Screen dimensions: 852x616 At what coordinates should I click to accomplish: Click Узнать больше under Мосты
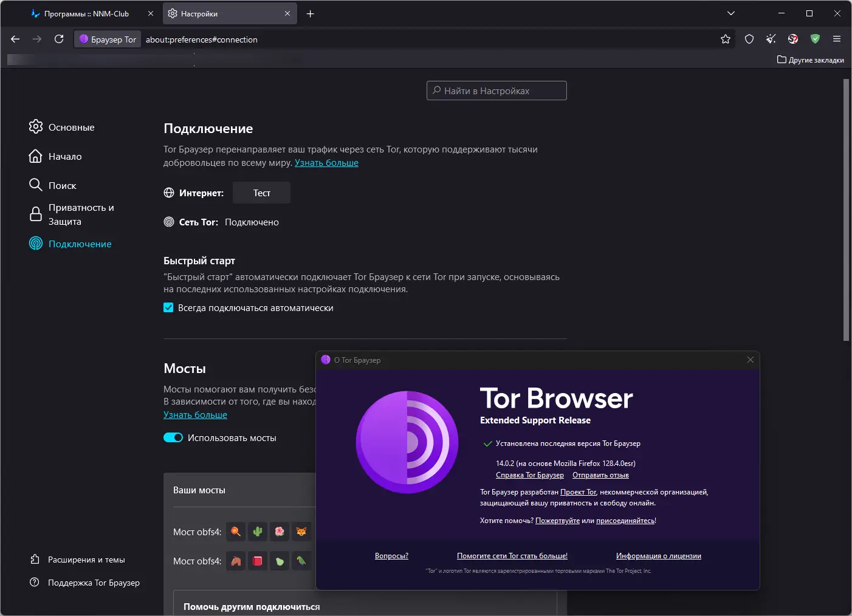(x=195, y=415)
